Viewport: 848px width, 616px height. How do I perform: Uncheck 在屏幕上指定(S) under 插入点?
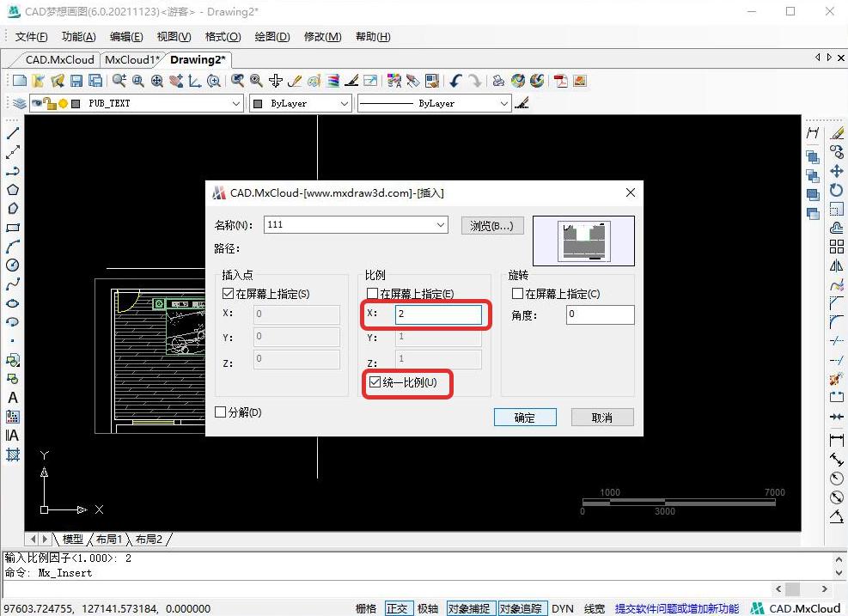(228, 294)
